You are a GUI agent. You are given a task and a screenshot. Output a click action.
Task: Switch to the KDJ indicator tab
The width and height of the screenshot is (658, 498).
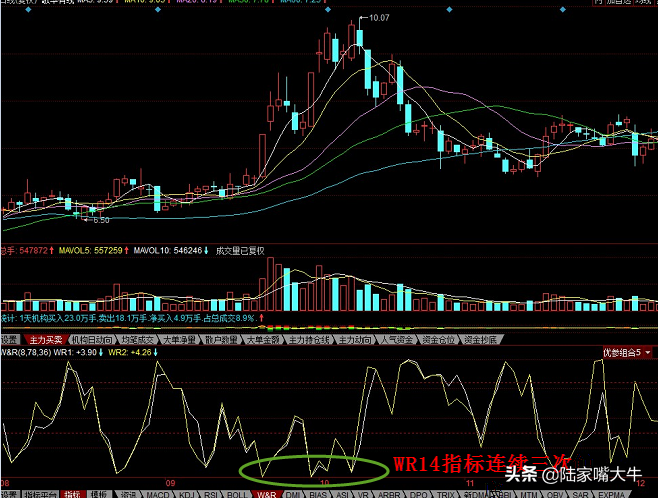click(x=186, y=495)
